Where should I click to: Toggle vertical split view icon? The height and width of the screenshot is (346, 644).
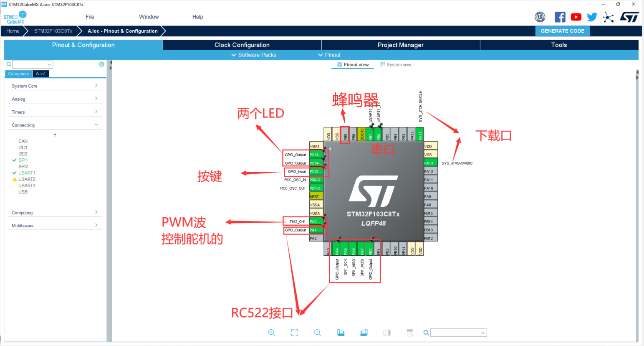click(x=387, y=333)
